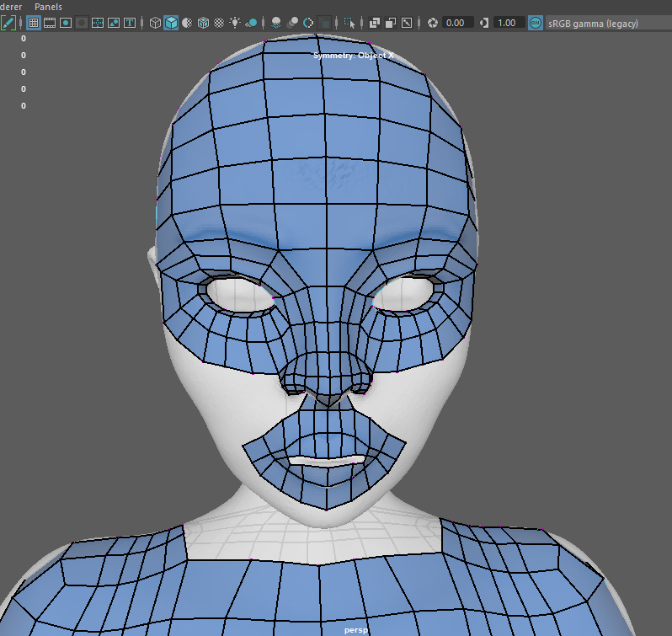Toggle the viewport grid display

point(34,23)
